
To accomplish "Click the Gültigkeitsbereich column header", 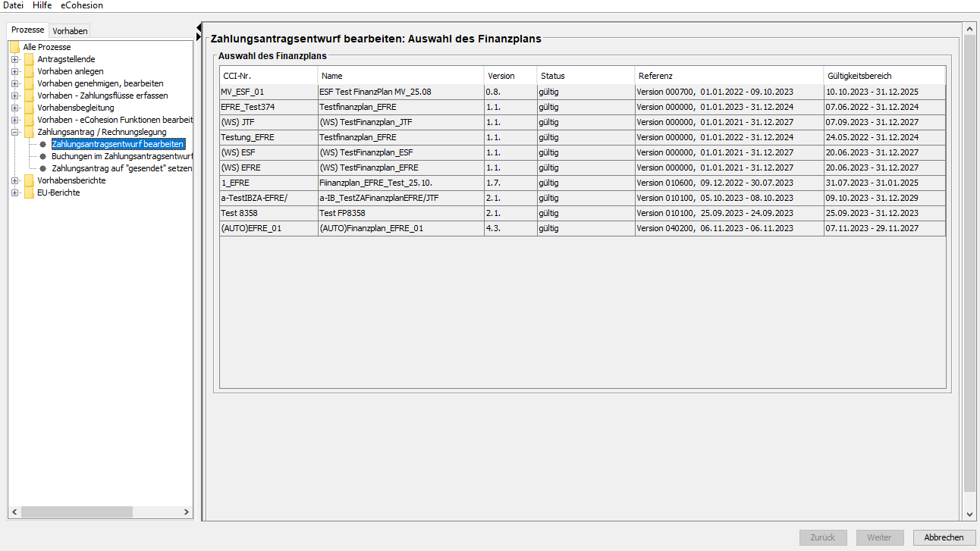I will [x=884, y=76].
